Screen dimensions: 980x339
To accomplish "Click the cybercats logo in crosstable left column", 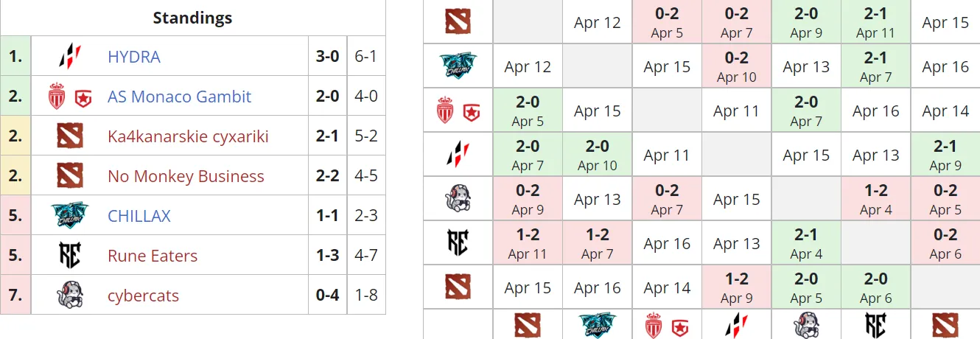I will (458, 199).
